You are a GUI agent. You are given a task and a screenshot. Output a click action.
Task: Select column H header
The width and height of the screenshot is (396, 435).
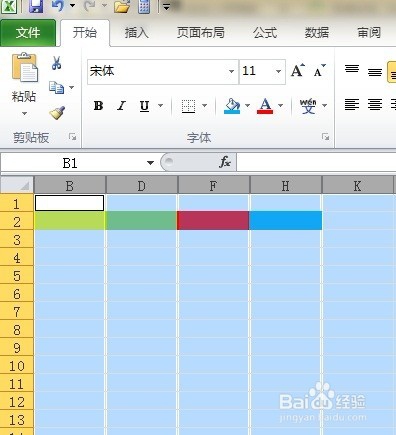[x=286, y=186]
